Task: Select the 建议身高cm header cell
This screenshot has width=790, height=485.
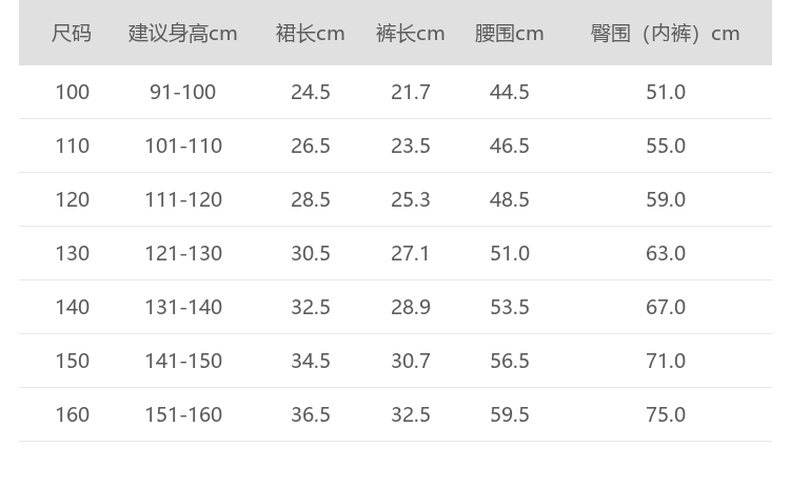Action: point(183,33)
